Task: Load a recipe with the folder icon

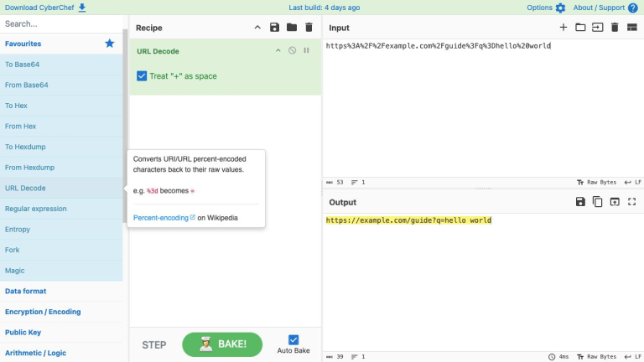Action: pyautogui.click(x=292, y=28)
